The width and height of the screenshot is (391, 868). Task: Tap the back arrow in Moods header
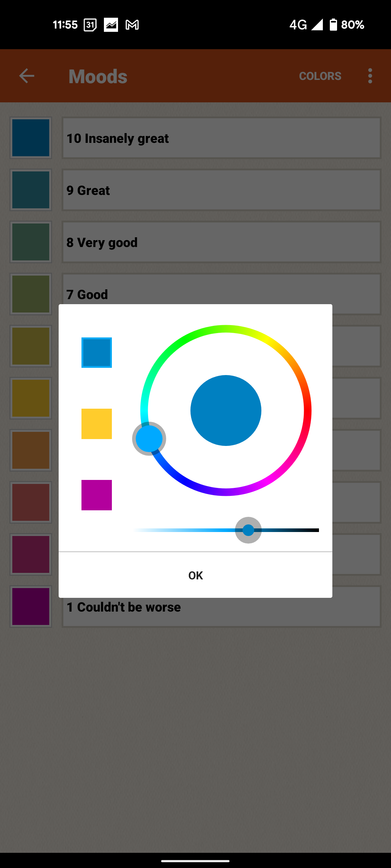pos(27,76)
